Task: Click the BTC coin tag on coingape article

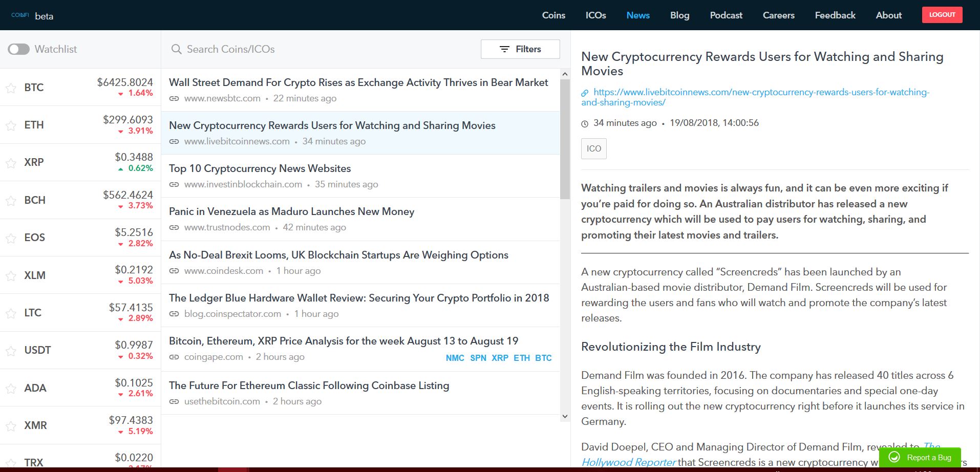Action: click(x=543, y=358)
